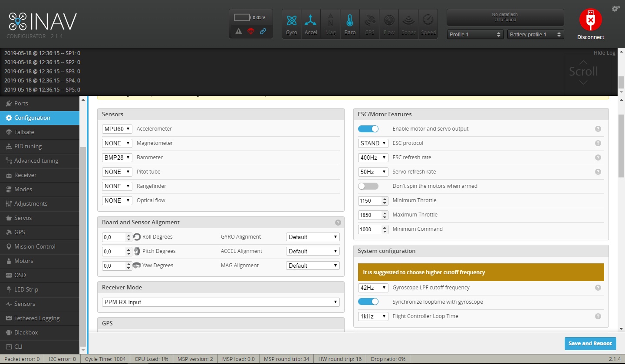
Task: Toggle Enable motor and servo output switch
Action: point(368,129)
